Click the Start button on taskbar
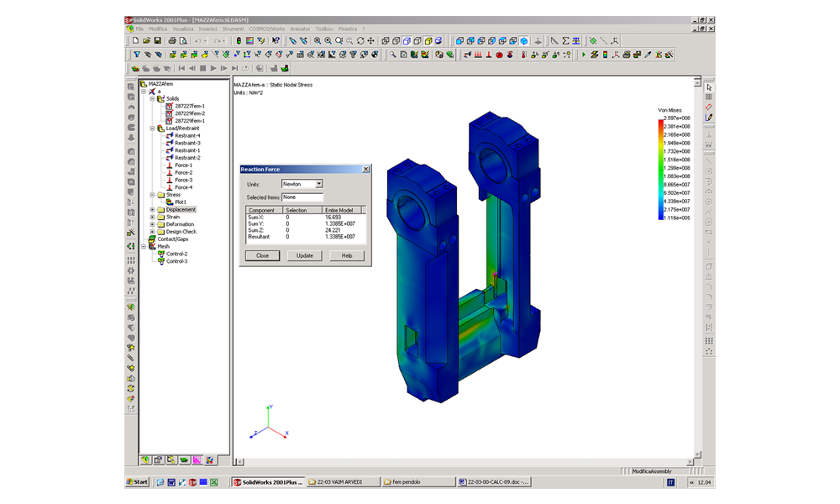 tap(137, 482)
